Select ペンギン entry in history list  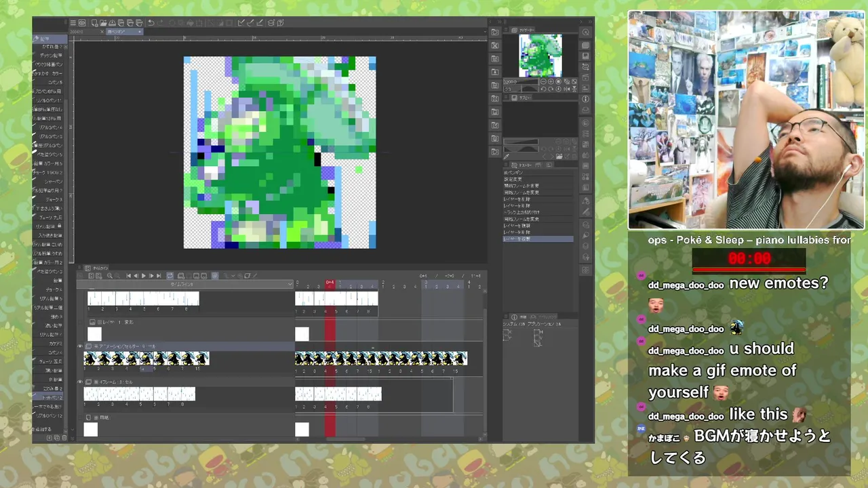coord(537,172)
